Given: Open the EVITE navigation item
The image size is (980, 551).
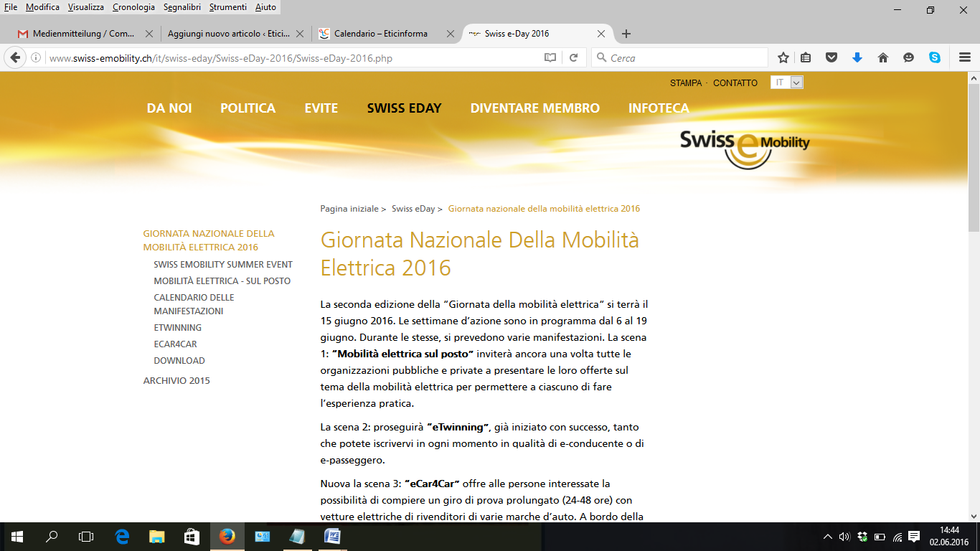Looking at the screenshot, I should click(321, 108).
